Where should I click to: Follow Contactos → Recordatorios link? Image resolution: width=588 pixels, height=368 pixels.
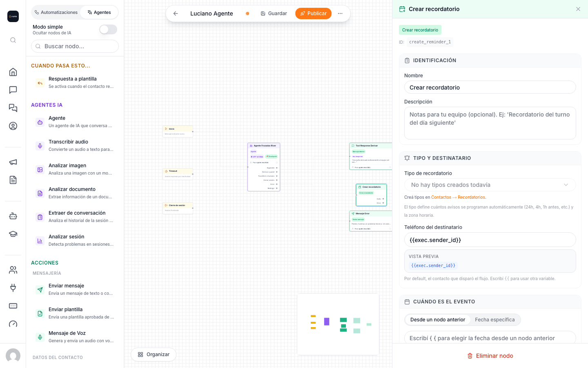(x=458, y=197)
